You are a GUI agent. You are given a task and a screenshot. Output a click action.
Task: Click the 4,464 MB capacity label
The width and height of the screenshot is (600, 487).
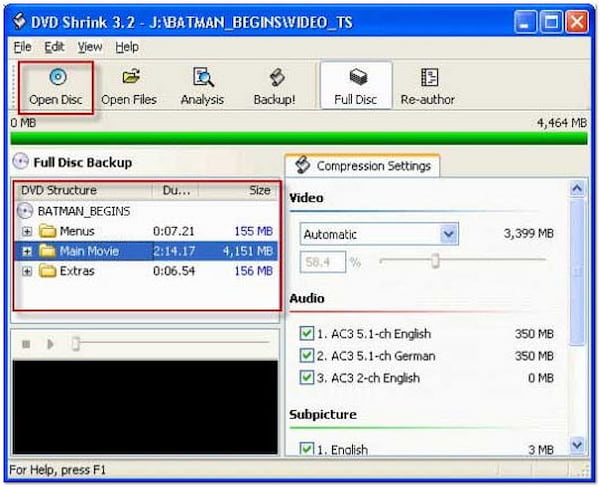click(x=561, y=123)
